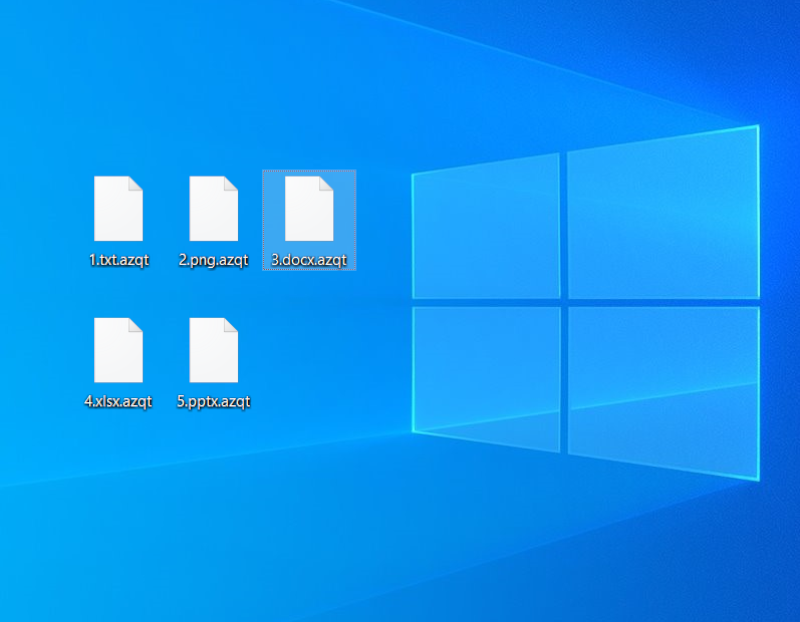Click the highlighted 3.docx.azqt file icon
This screenshot has width=800, height=622.
pyautogui.click(x=309, y=208)
